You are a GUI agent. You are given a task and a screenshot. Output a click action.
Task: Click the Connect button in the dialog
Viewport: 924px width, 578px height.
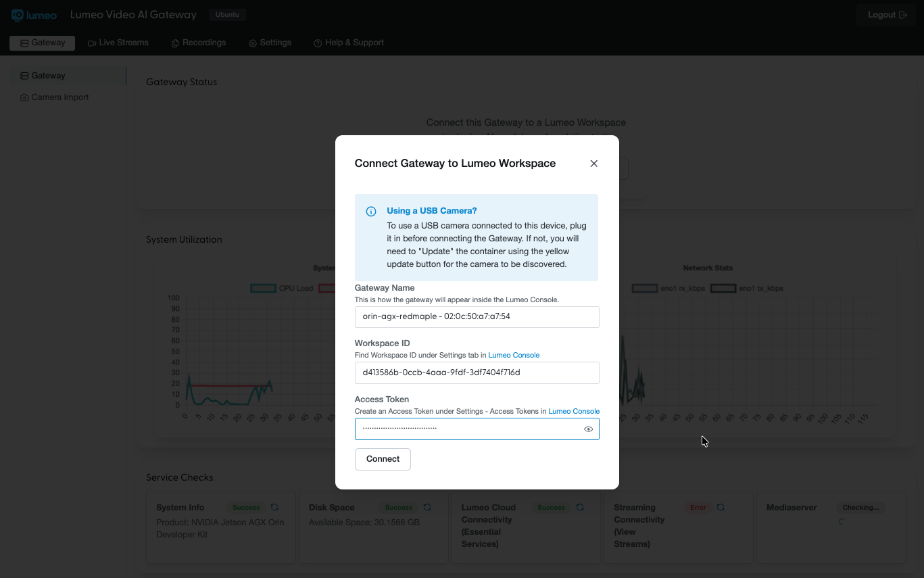click(x=383, y=459)
